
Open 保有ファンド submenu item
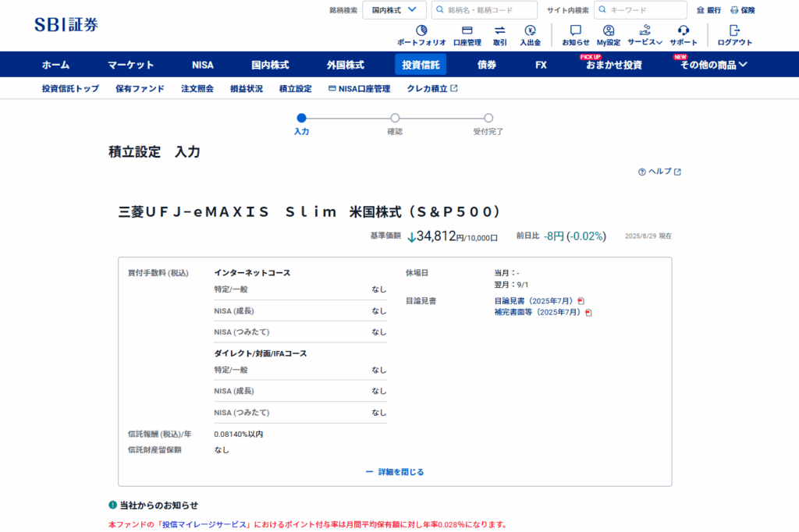[140, 89]
